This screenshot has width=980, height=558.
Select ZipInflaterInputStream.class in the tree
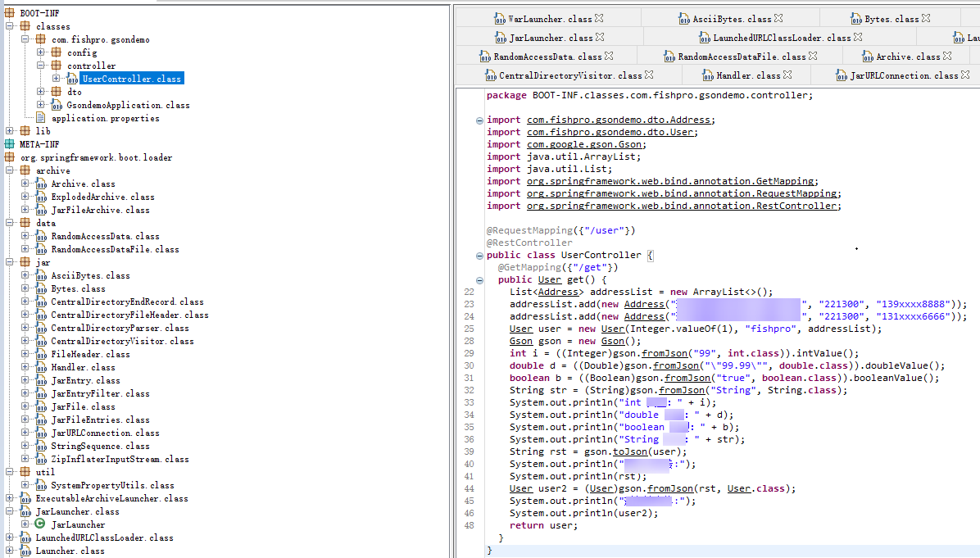120,459
